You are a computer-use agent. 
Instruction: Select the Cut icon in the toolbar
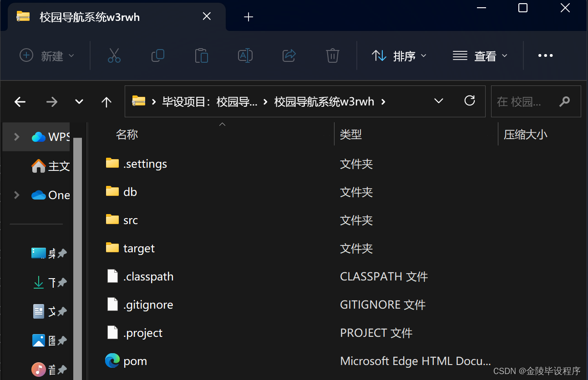click(114, 55)
